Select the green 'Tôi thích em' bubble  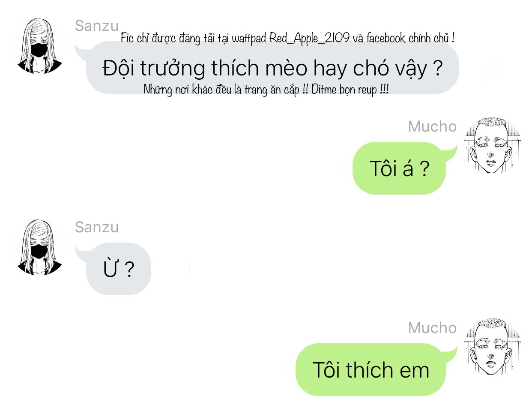(x=371, y=370)
